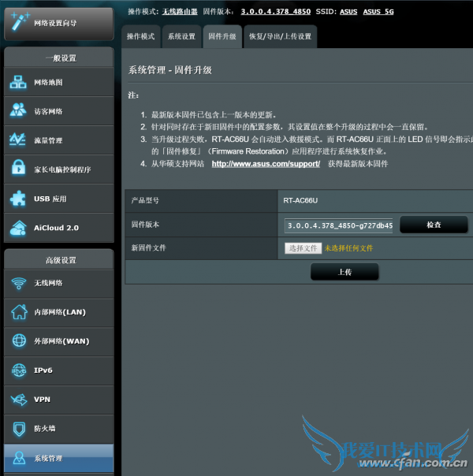This screenshot has width=473, height=476.
Task: Click the Administration (系统管理) person icon
Action: (x=19, y=458)
